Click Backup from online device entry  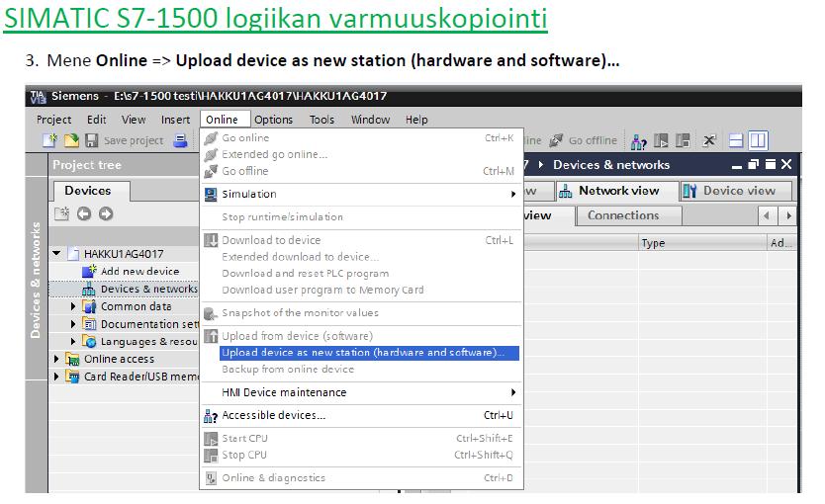[x=361, y=369]
